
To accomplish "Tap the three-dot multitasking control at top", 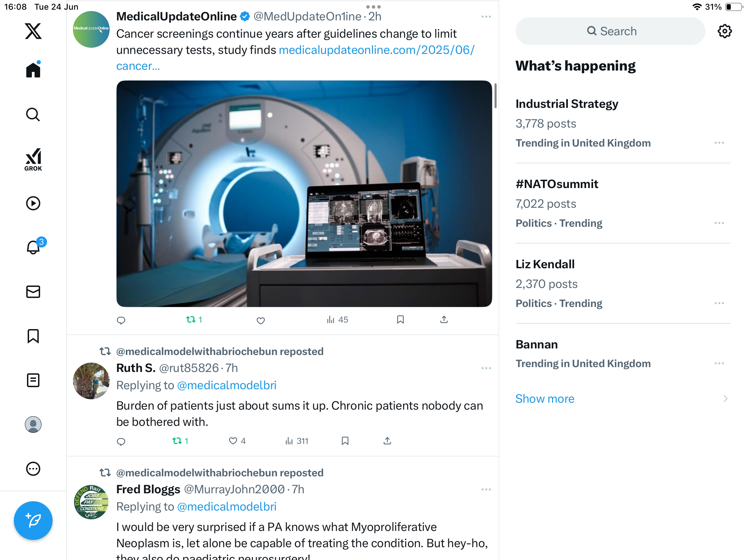I will coord(373,7).
